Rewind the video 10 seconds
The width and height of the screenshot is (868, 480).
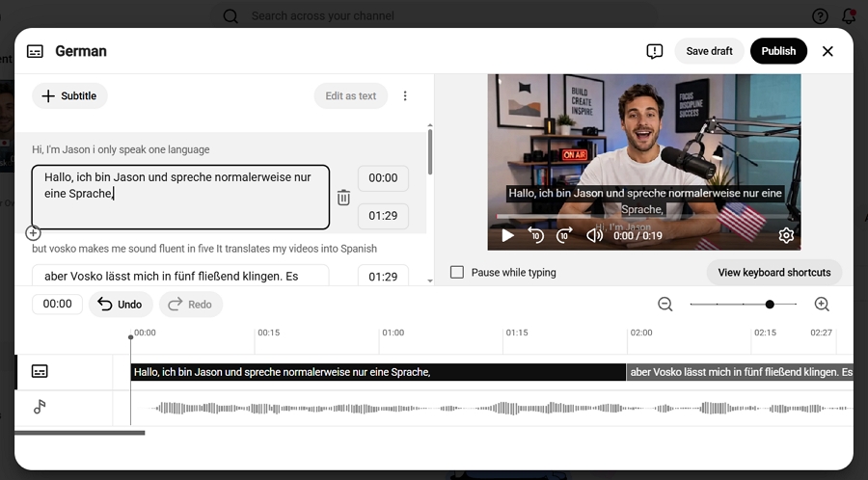coord(535,235)
